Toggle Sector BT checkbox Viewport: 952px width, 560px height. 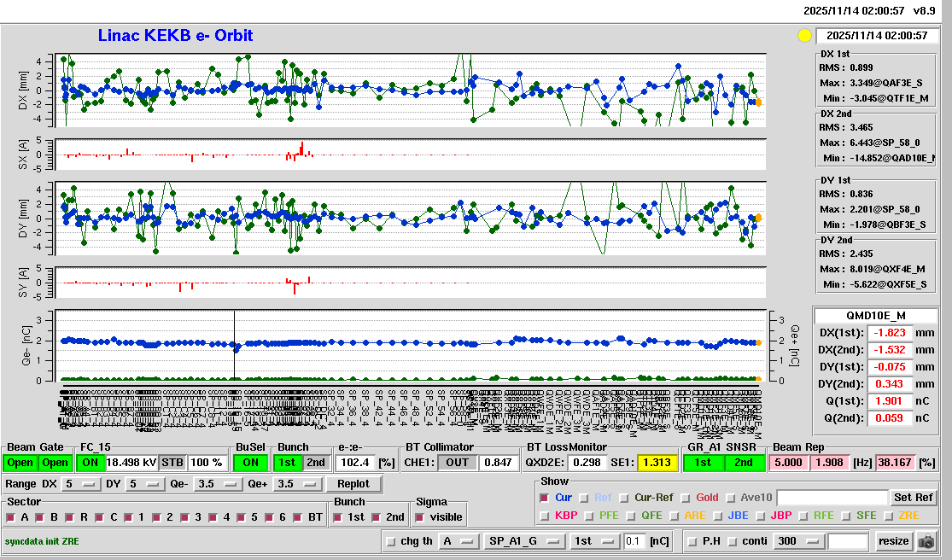coord(299,517)
